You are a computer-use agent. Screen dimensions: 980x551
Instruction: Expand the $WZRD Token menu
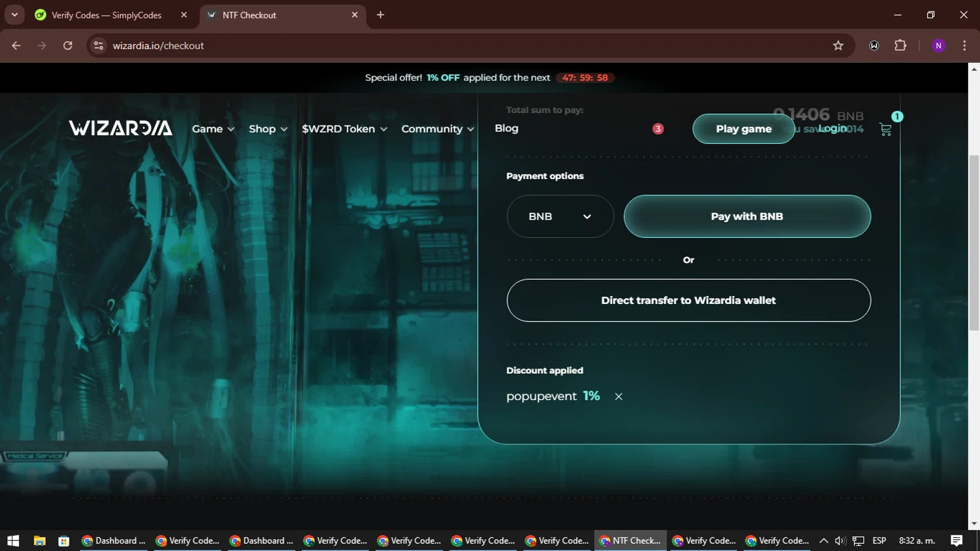coord(344,129)
